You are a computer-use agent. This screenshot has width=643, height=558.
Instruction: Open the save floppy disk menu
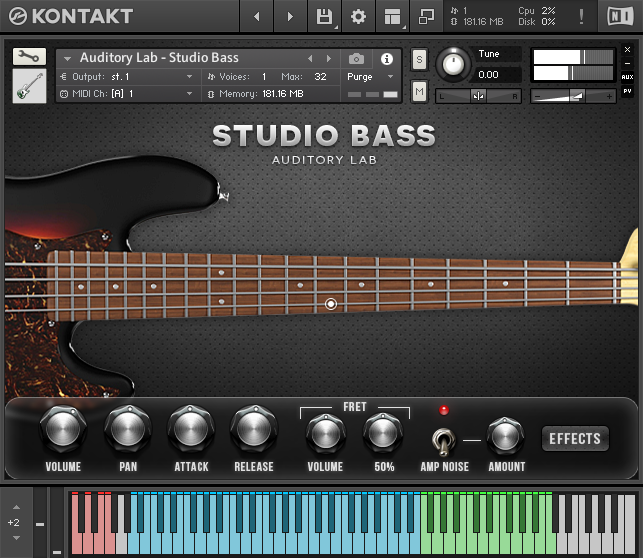coord(324,16)
